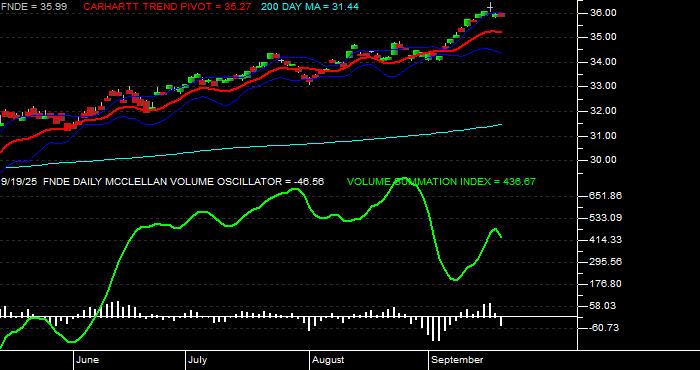This screenshot has height=370, width=700.
Task: Click the June month label
Action: click(x=88, y=360)
